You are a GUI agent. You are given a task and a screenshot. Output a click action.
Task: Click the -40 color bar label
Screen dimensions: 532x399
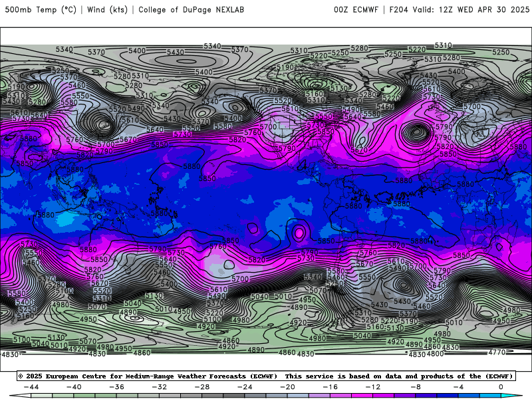[74, 387]
